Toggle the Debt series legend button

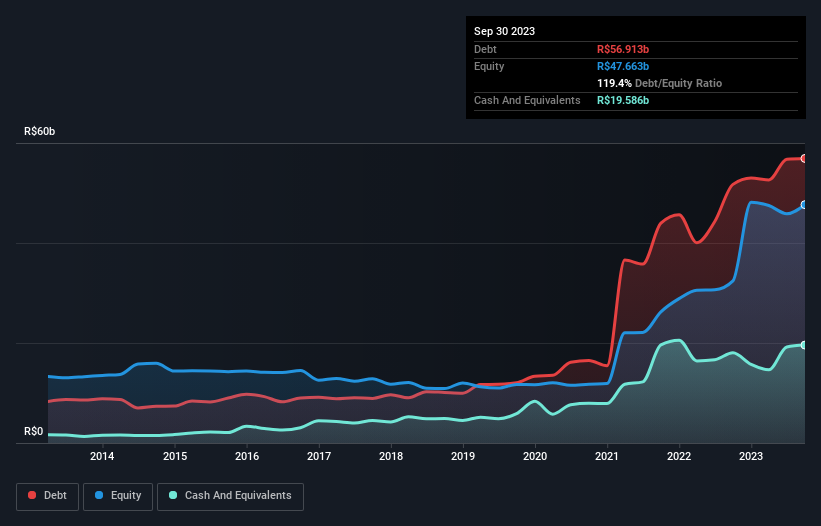coord(48,496)
